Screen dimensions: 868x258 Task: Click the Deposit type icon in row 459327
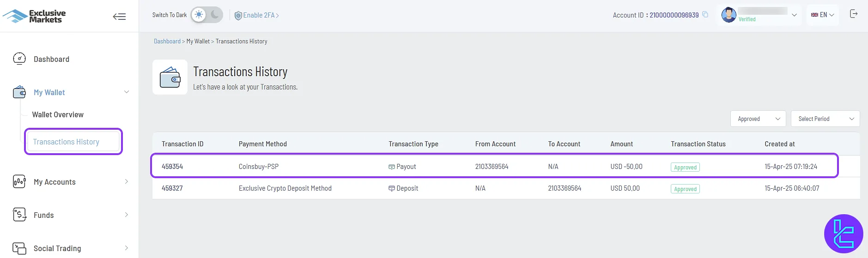(x=392, y=189)
